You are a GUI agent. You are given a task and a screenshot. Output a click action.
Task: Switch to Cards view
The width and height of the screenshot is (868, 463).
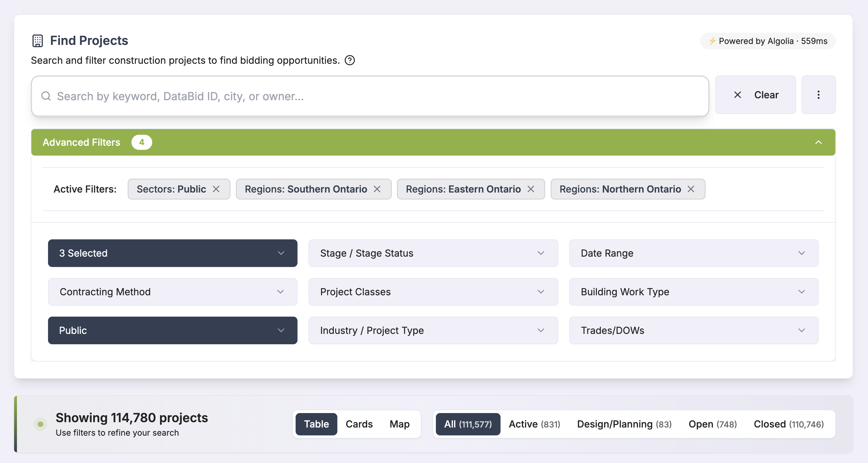(x=359, y=424)
